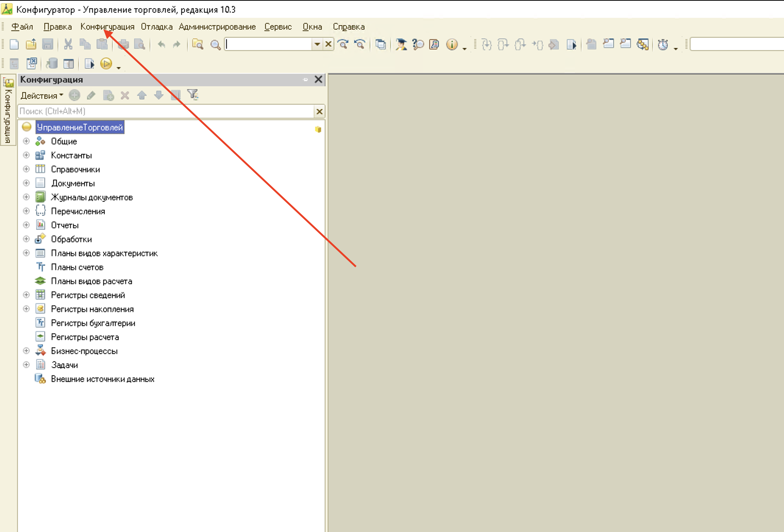Click the Find previous icon
This screenshot has height=532, width=784.
click(x=360, y=45)
